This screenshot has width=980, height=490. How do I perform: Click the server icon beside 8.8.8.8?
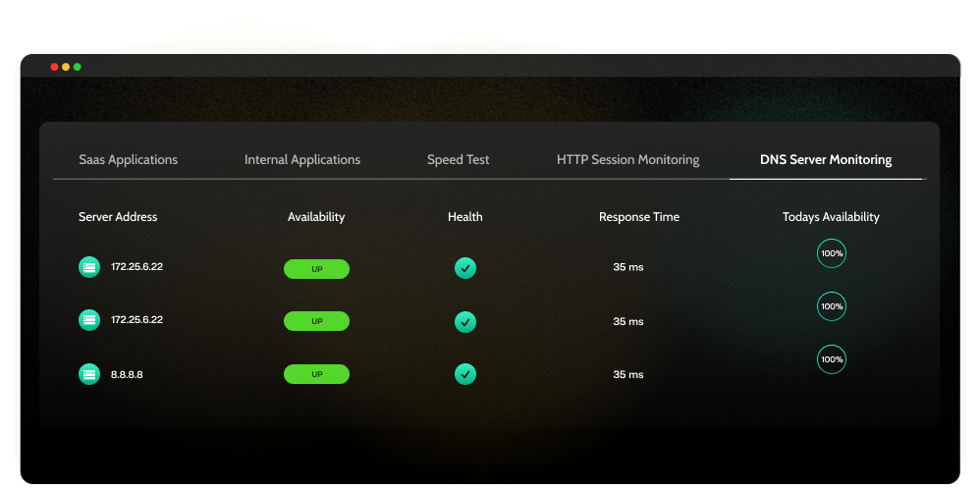click(89, 374)
